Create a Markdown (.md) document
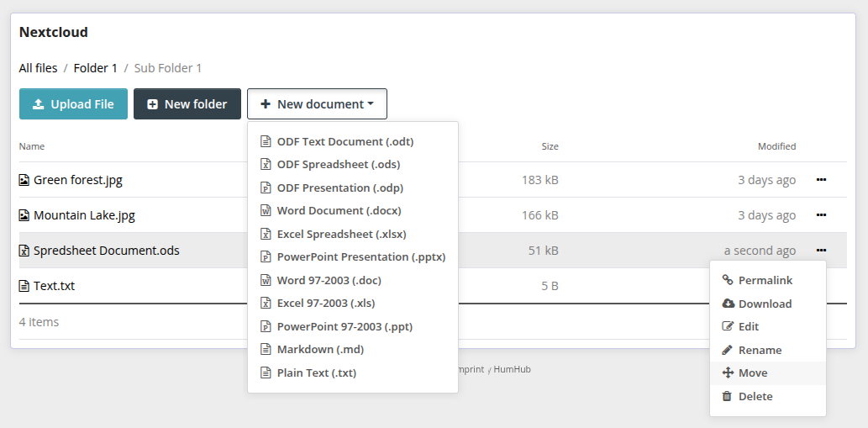Viewport: 868px width, 428px height. (319, 349)
